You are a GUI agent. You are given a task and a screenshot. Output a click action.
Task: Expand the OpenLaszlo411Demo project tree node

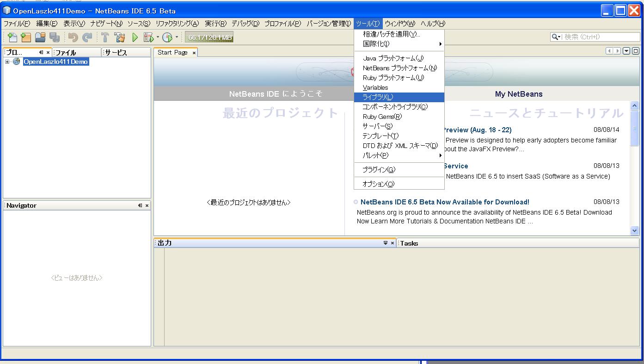coord(7,62)
